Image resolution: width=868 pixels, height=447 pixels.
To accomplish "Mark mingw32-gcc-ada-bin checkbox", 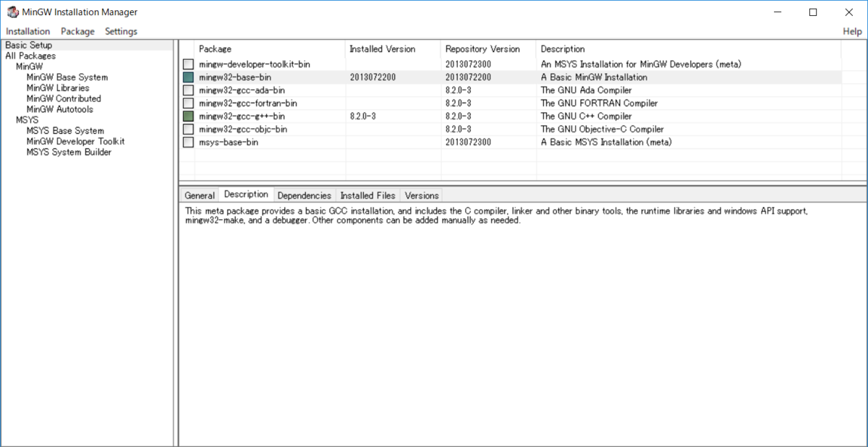I will pos(188,90).
